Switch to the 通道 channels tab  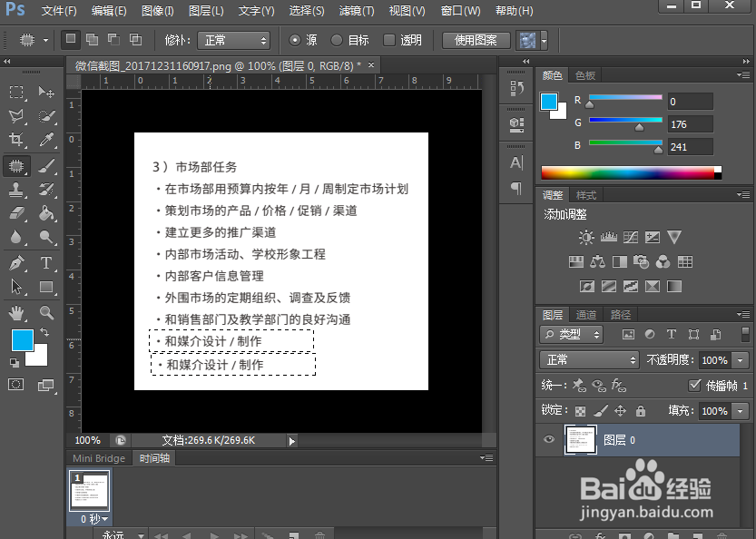(585, 314)
